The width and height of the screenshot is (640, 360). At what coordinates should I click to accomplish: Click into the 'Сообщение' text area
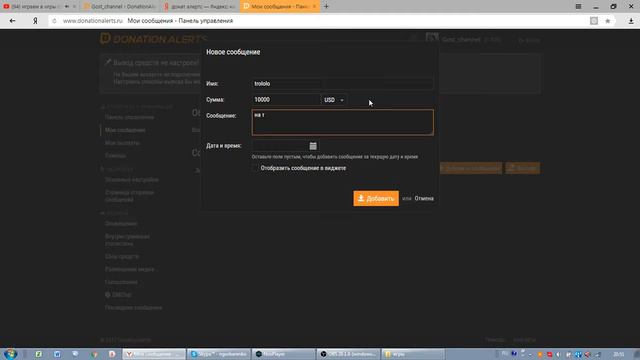point(342,122)
